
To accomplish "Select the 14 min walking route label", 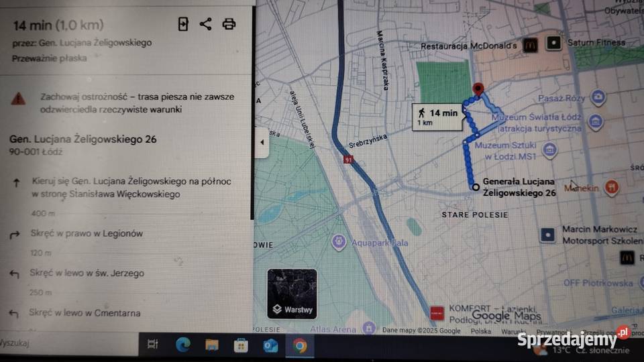I will tap(438, 117).
